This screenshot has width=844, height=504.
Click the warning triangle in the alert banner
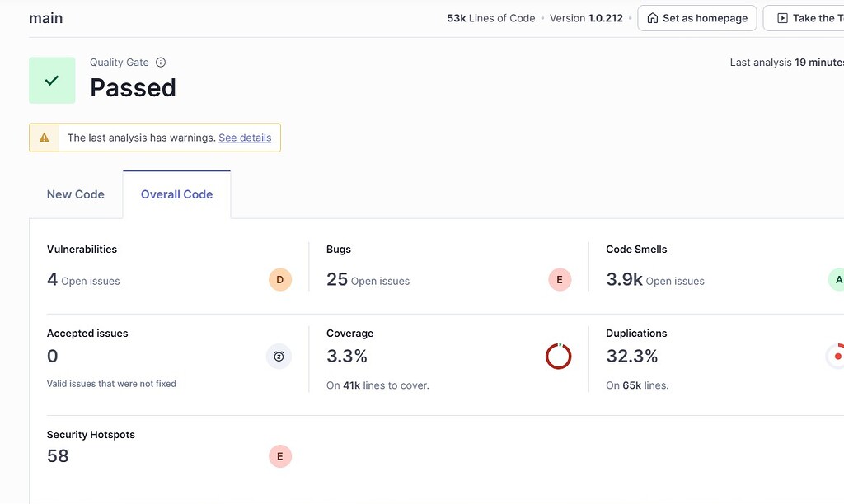click(x=45, y=138)
